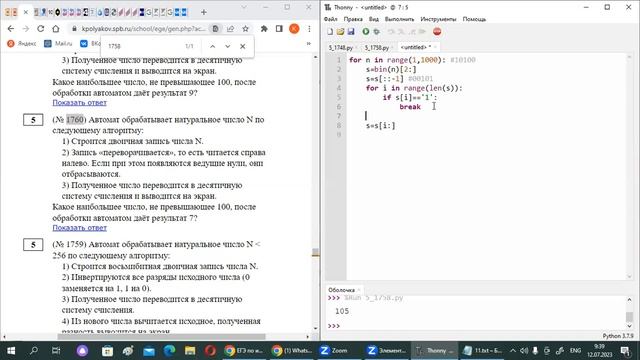Switch to the 5_1748.py editor tab
640x360 pixels.
340,47
